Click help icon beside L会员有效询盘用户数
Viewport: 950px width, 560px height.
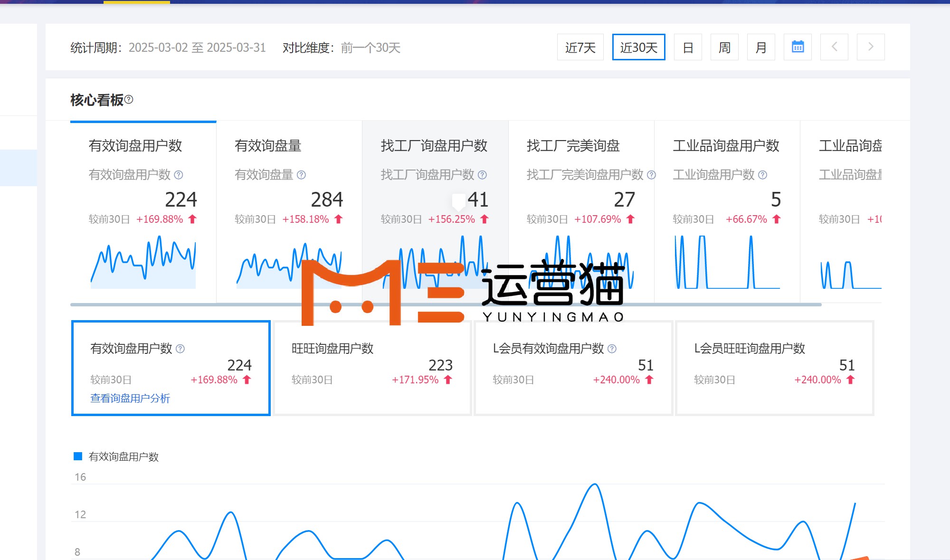point(612,349)
